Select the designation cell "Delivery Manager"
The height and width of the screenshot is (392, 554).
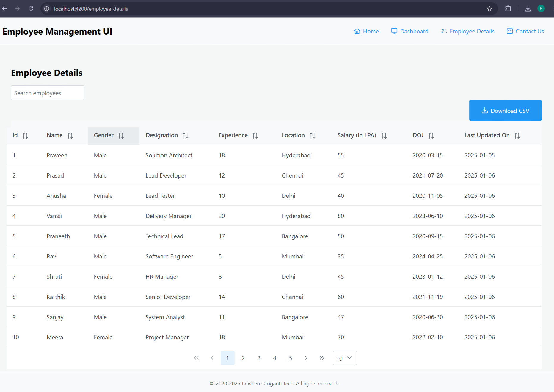(168, 216)
